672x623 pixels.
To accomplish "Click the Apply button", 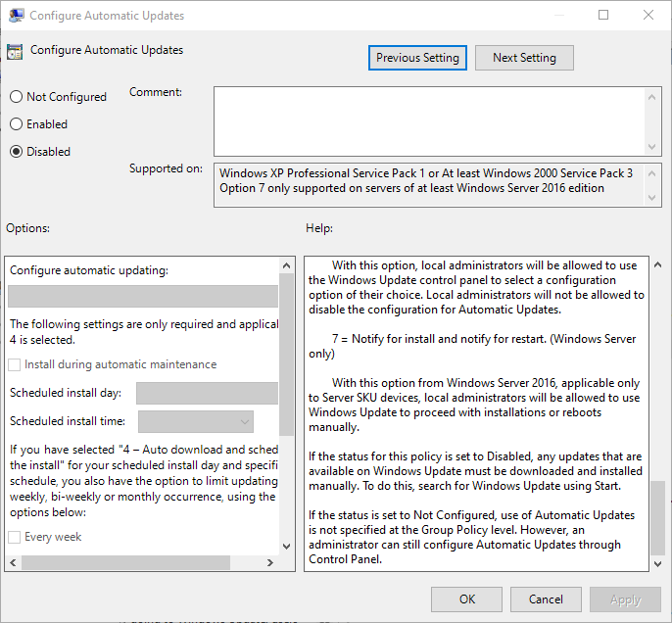I will [x=625, y=599].
